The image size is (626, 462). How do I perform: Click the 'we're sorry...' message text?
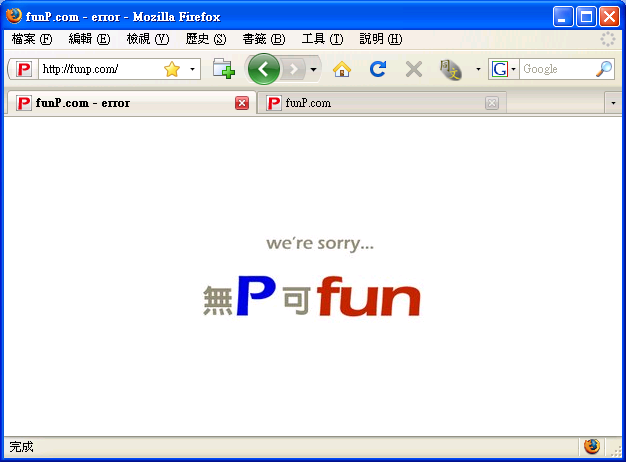coord(320,243)
